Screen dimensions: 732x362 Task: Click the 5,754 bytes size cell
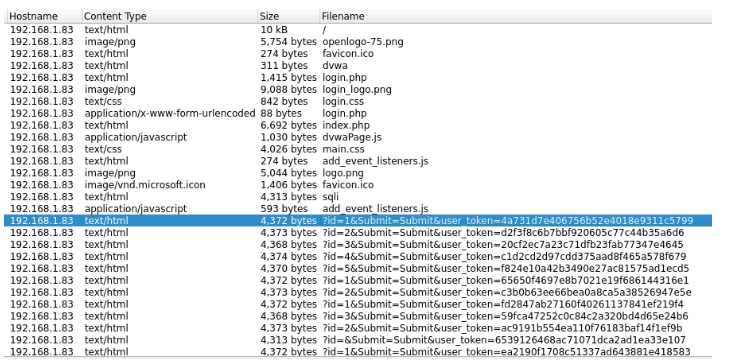tap(289, 42)
